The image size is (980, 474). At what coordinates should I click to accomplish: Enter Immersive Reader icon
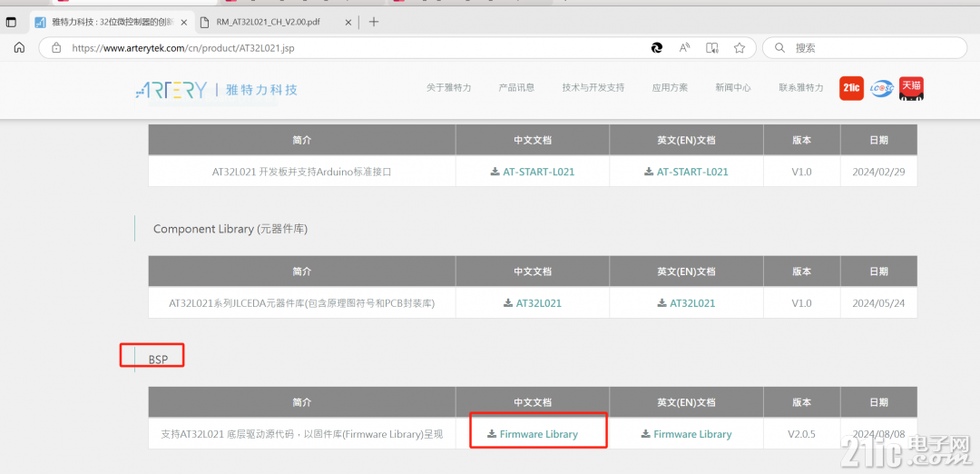point(711,47)
